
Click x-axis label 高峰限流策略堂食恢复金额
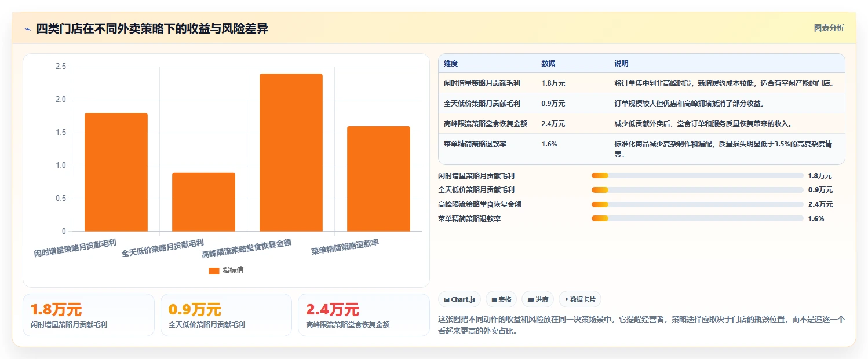pos(246,248)
